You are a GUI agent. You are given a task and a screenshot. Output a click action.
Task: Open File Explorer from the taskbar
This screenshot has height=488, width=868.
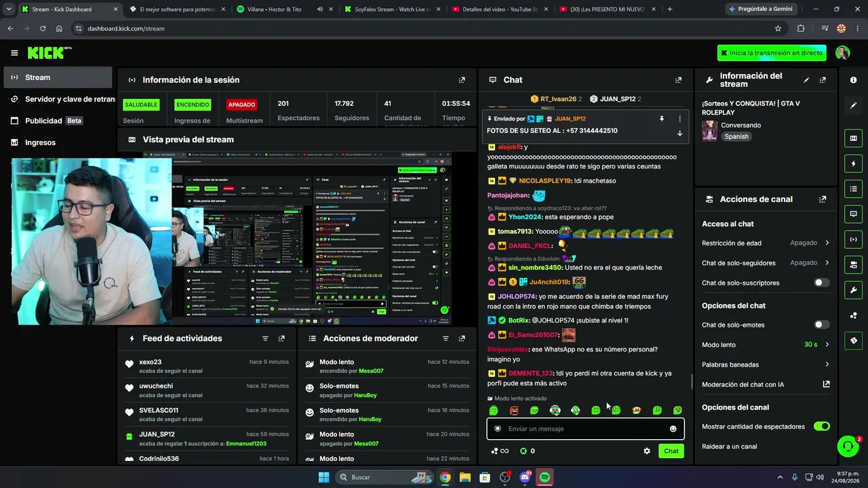tap(465, 477)
